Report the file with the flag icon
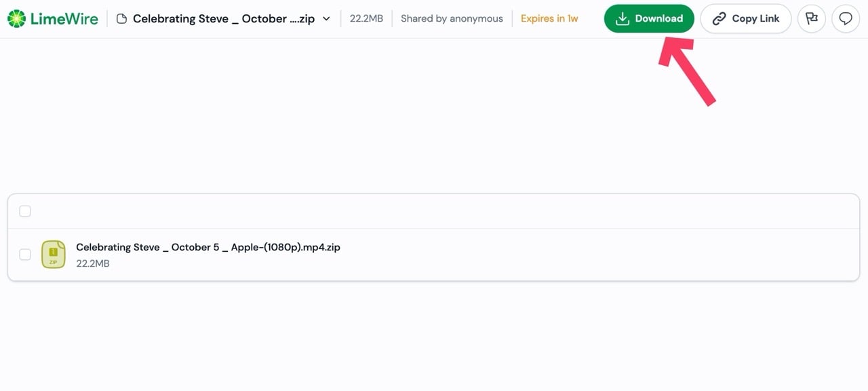Screen dimensions: 868x391 click(x=811, y=19)
